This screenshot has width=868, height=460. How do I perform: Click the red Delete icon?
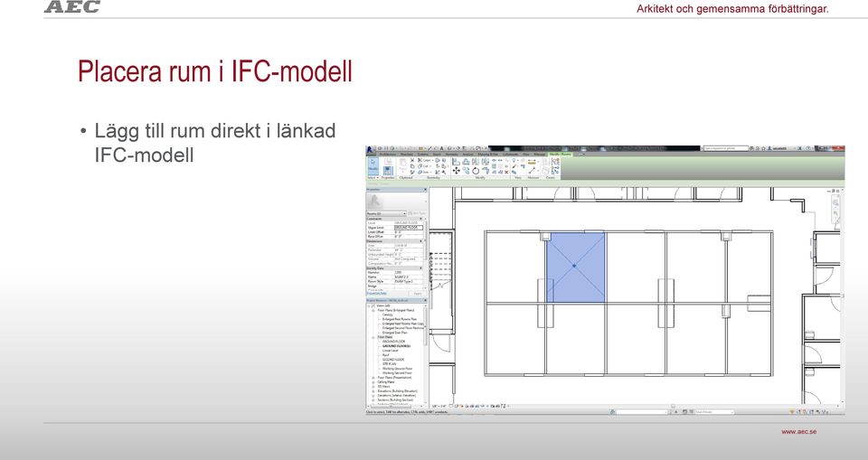coord(506,172)
